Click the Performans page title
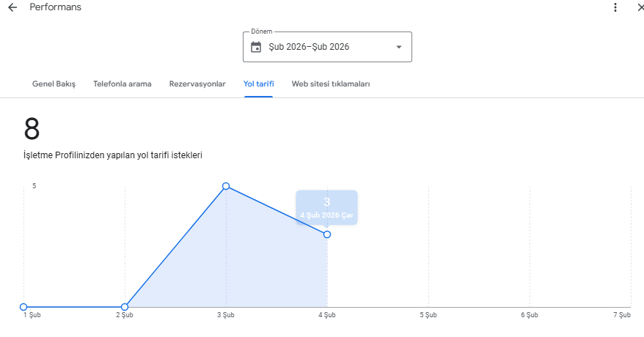The height and width of the screenshot is (337, 644). point(56,7)
